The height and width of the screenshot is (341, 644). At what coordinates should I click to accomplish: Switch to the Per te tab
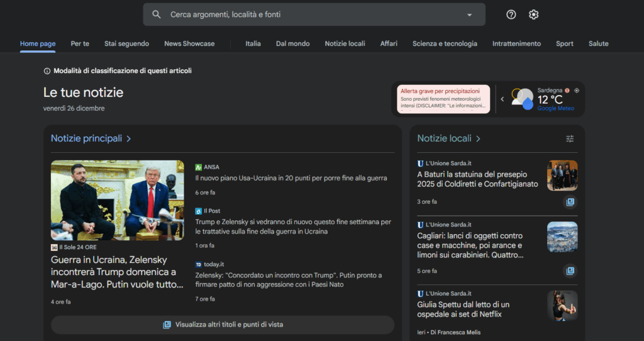(x=80, y=43)
